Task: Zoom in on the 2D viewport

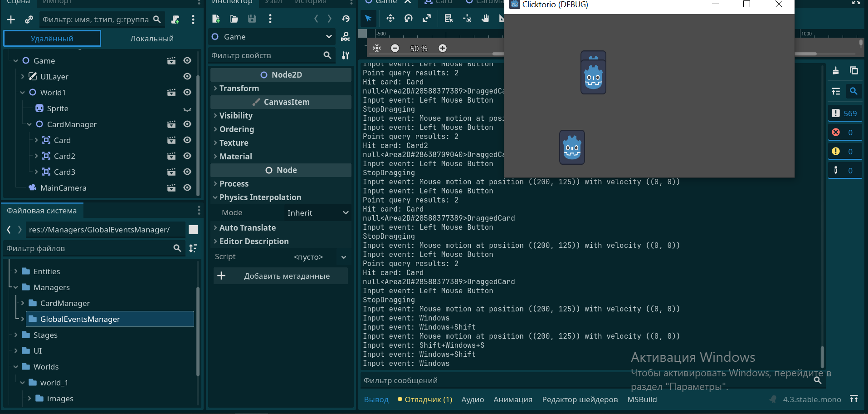Action: tap(443, 48)
